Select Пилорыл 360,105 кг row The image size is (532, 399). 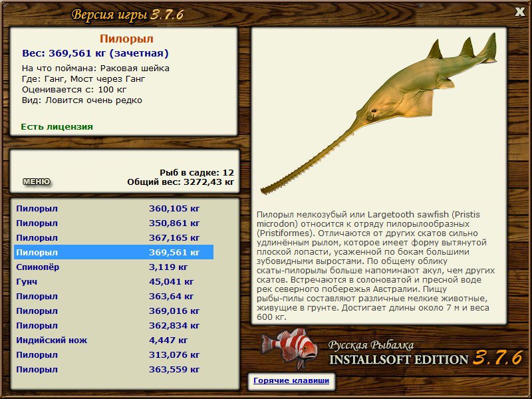[x=114, y=208]
